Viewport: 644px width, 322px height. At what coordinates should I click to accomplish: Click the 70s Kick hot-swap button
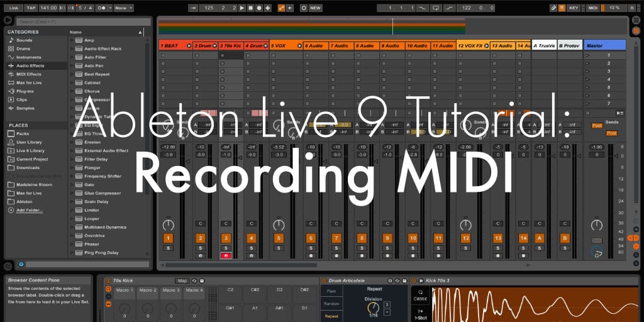(195, 281)
